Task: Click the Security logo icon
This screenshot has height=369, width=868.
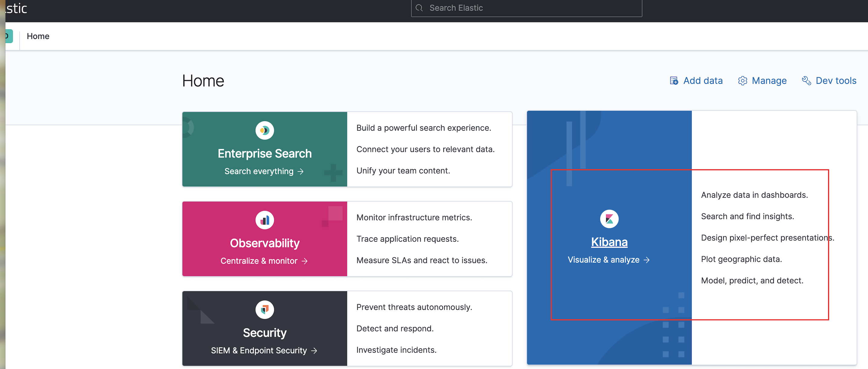Action: click(265, 310)
